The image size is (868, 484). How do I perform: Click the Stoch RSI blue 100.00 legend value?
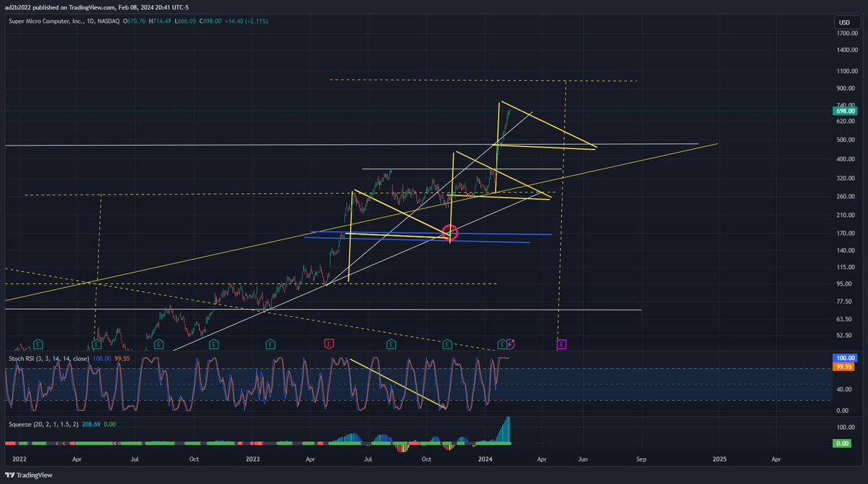tap(102, 358)
